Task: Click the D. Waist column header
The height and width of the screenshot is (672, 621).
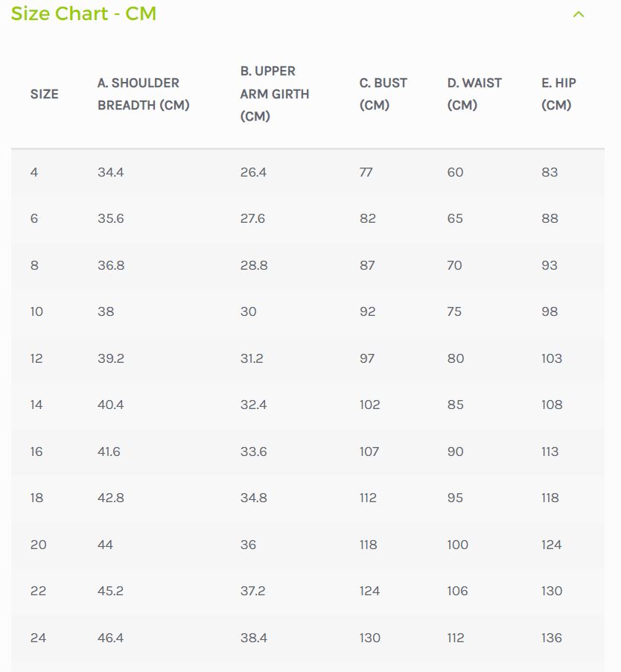Action: (474, 94)
